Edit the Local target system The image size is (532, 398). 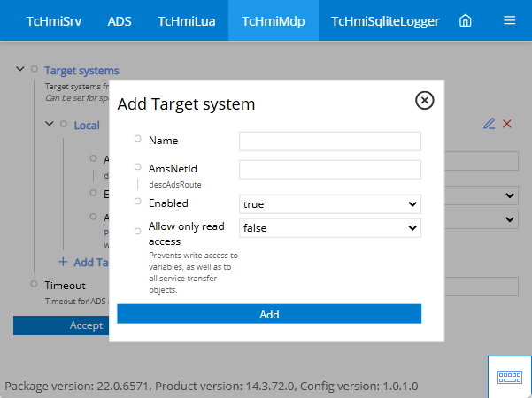pos(489,124)
